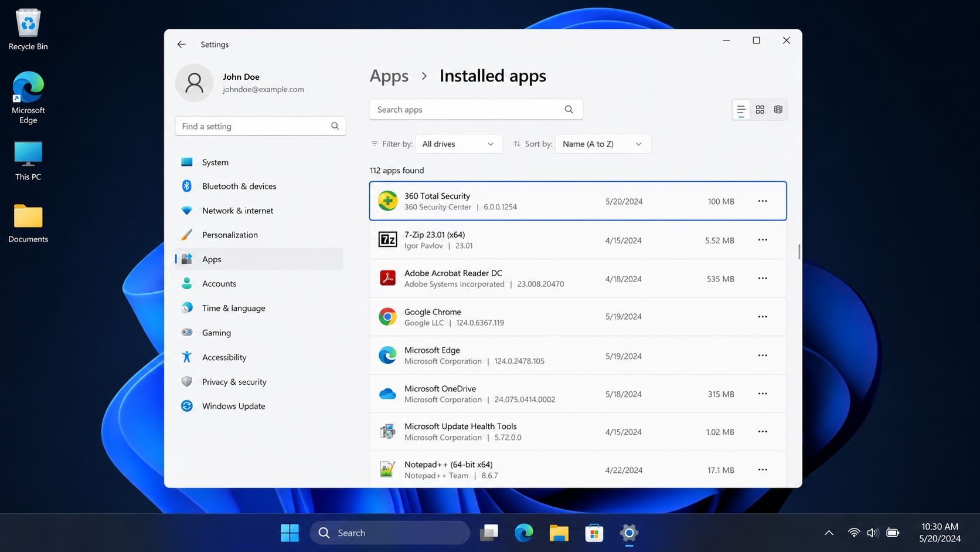Viewport: 980px width, 552px height.
Task: Click the Google Chrome app icon
Action: (x=387, y=317)
